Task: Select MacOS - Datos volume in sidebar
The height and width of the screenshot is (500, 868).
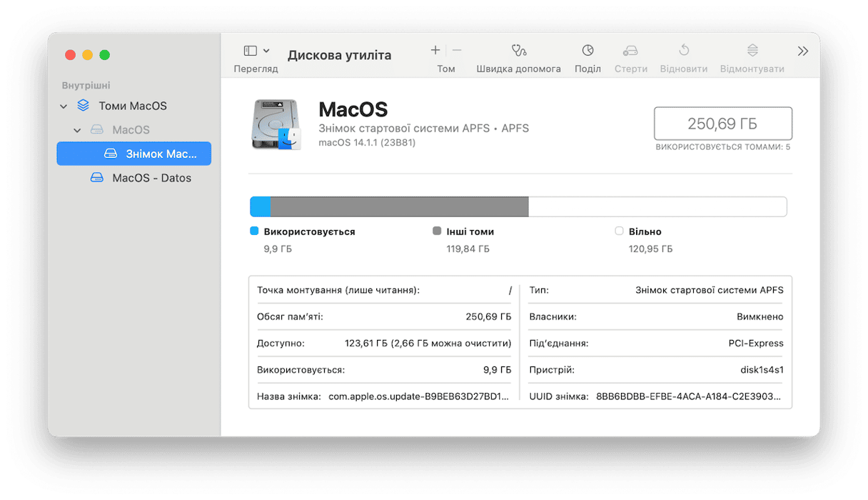Action: pyautogui.click(x=151, y=178)
